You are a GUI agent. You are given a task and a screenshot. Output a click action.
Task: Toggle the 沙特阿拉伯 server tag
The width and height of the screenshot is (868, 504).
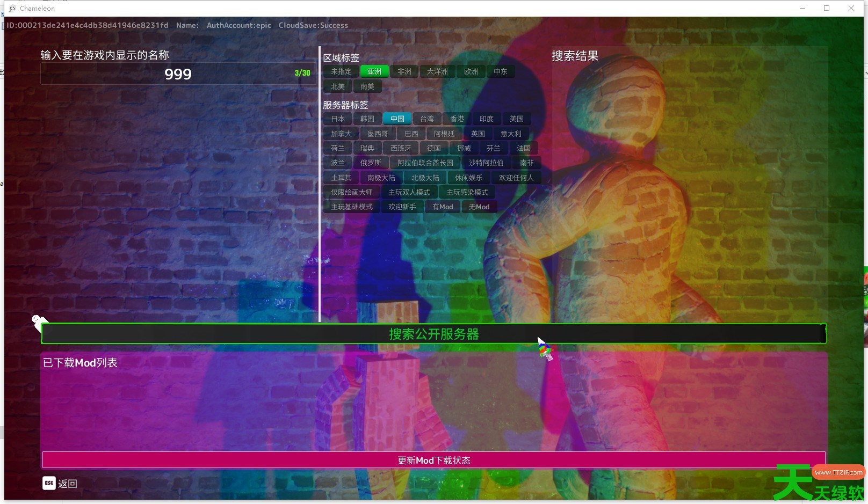point(486,163)
